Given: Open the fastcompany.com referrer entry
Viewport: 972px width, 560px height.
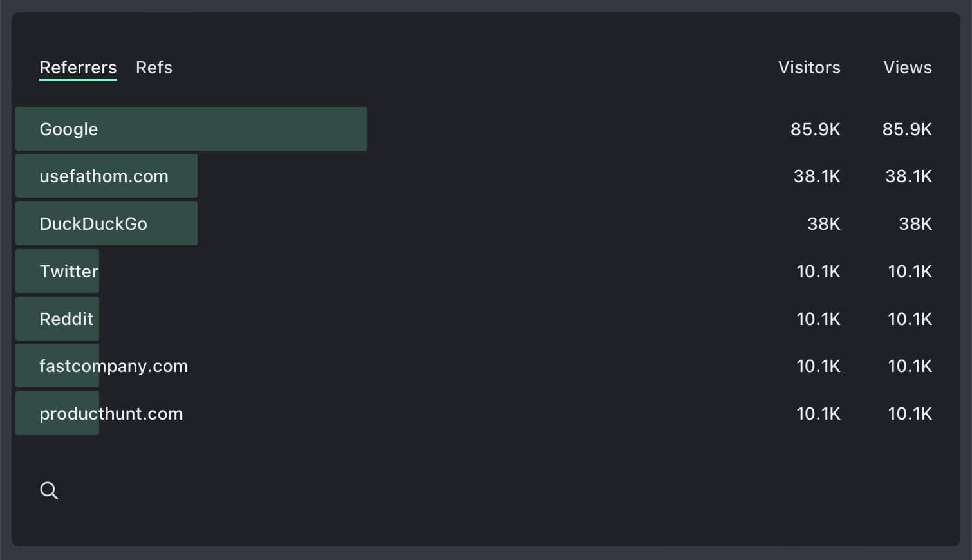Looking at the screenshot, I should pos(57,366).
